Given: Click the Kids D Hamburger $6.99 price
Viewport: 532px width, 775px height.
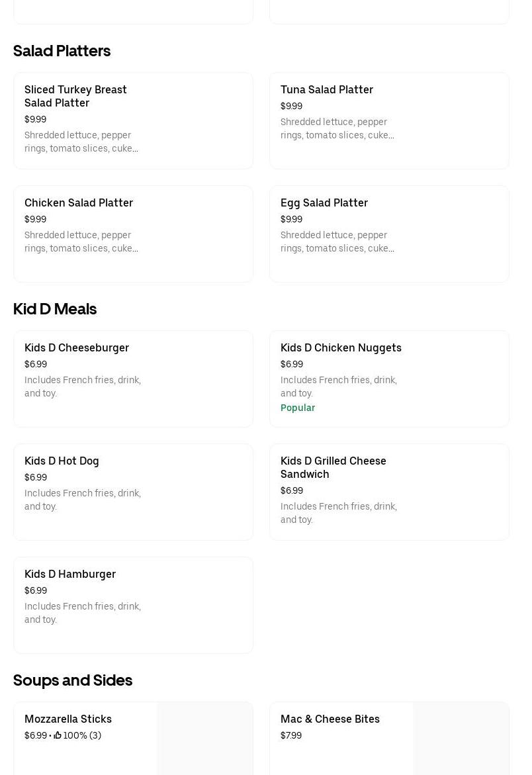Looking at the screenshot, I should click(36, 590).
